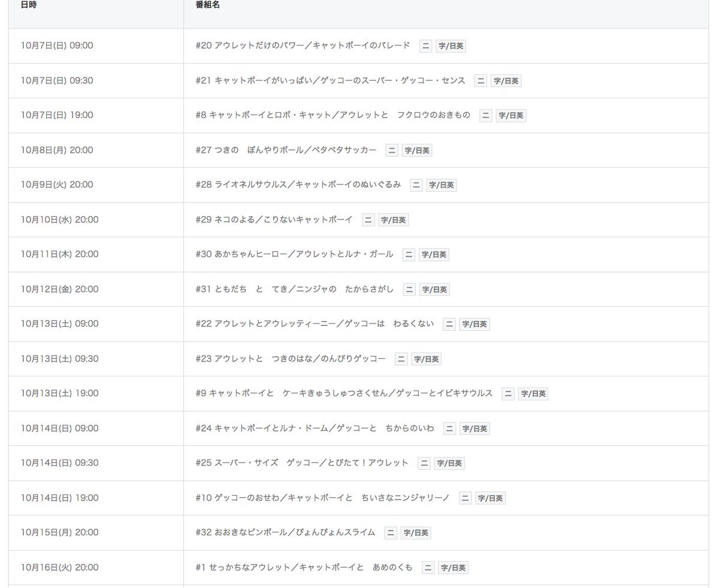Click the 二 badge next to episode #28
719x588 pixels.
(416, 185)
